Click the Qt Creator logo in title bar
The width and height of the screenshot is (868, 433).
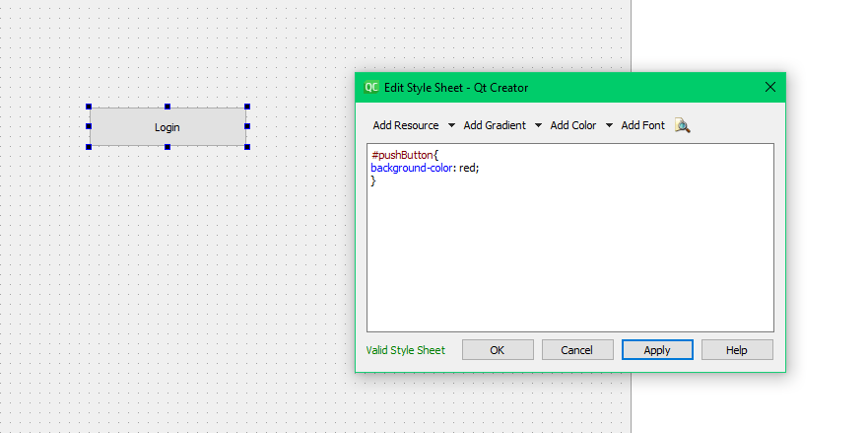click(x=370, y=87)
